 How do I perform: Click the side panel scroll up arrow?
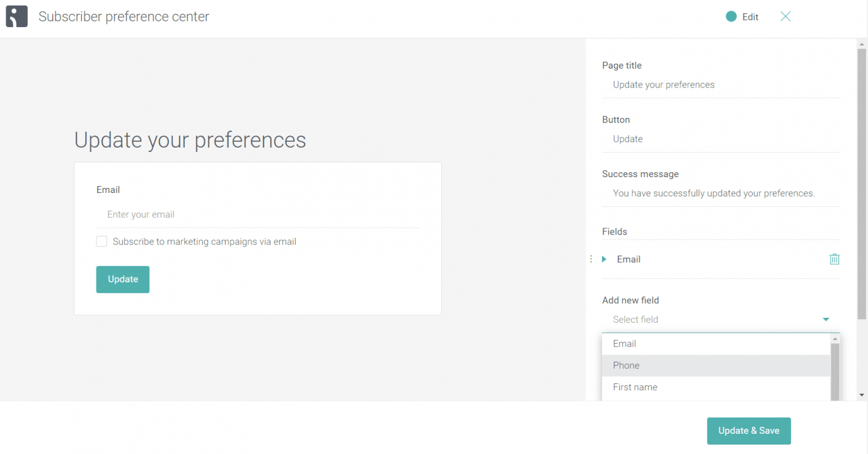coord(862,44)
